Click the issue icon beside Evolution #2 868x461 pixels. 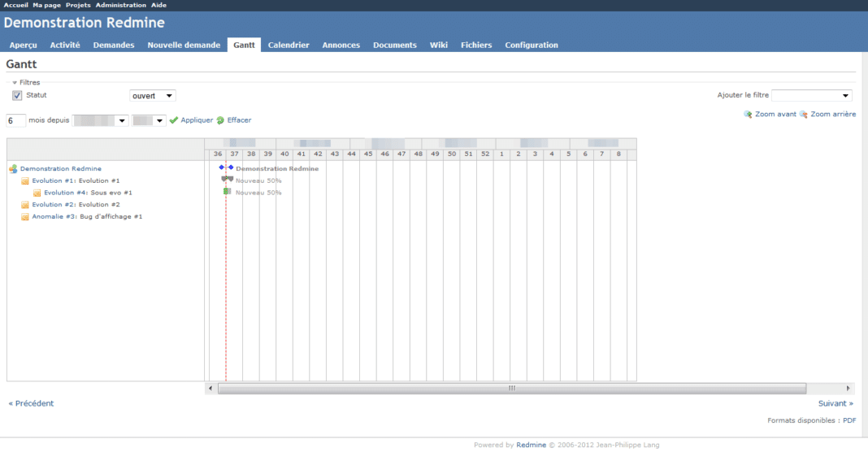click(x=25, y=204)
